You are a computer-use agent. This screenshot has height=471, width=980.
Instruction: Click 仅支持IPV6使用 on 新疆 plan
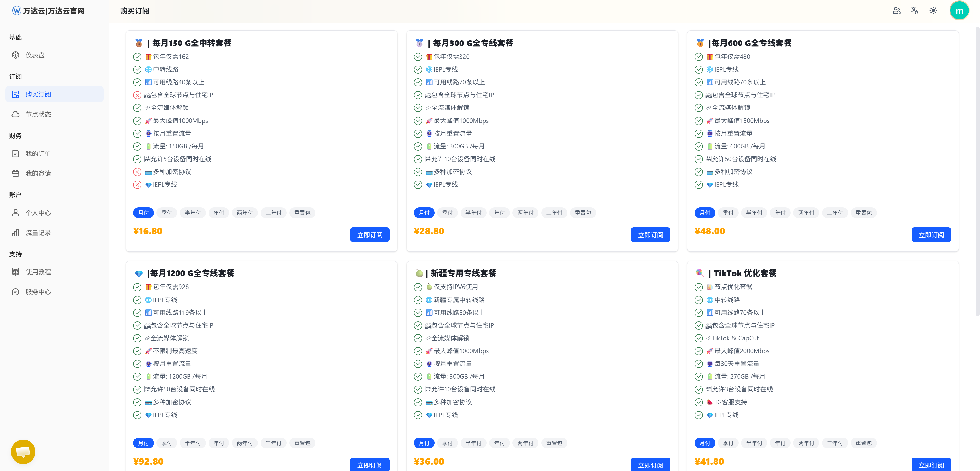point(456,287)
